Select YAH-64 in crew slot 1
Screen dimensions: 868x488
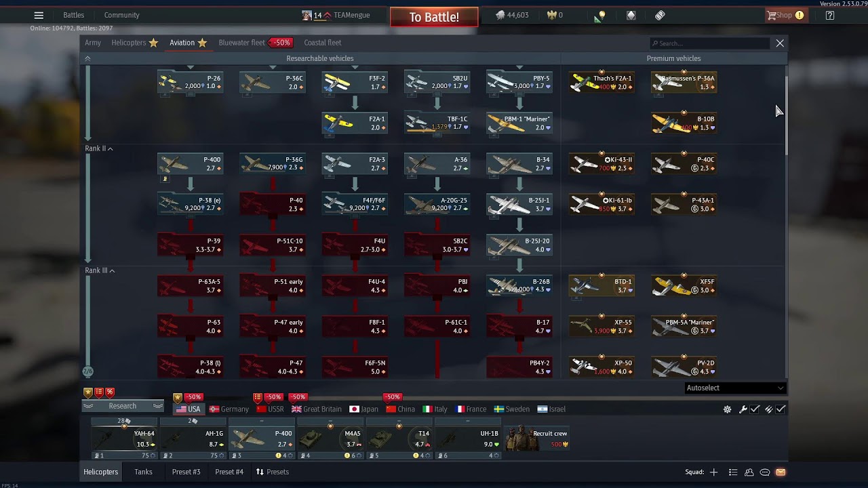[124, 439]
